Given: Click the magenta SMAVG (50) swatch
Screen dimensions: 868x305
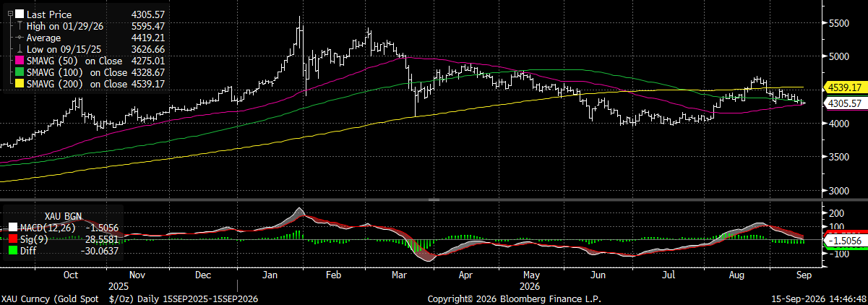Looking at the screenshot, I should [20, 61].
